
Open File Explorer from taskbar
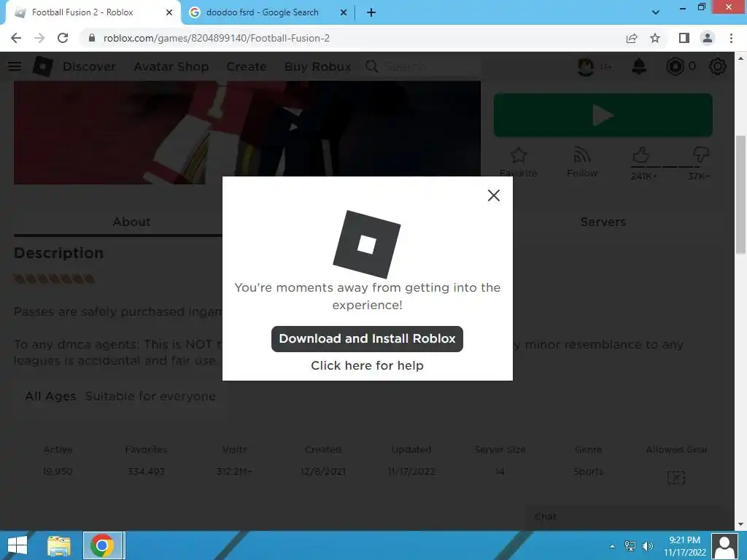(x=59, y=545)
